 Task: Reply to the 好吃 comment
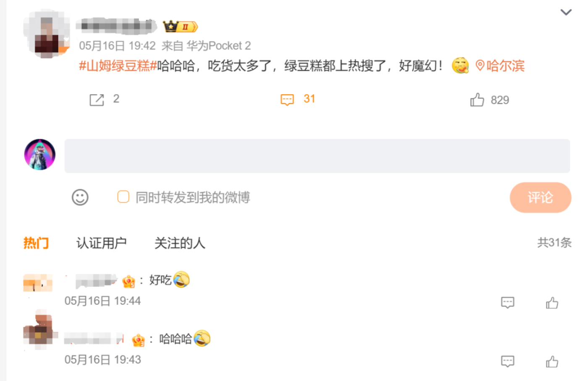tap(507, 302)
